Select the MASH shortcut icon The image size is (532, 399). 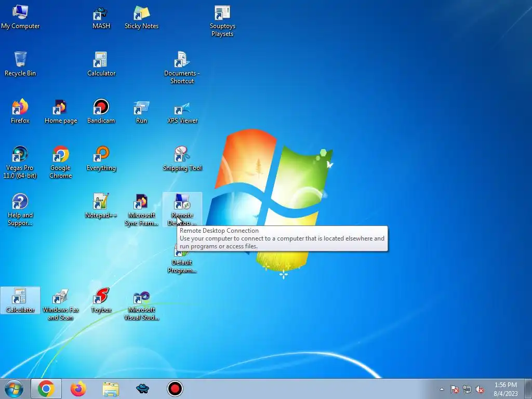[x=101, y=17]
